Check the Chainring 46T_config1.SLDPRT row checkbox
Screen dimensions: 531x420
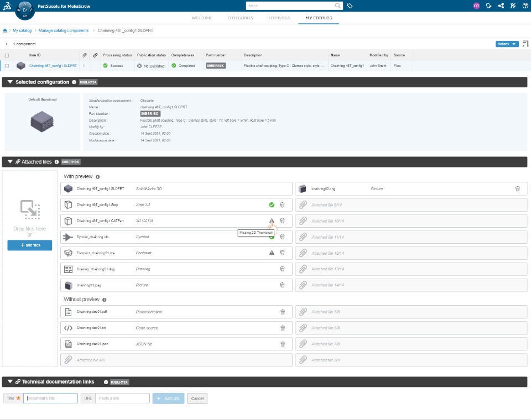(x=7, y=66)
